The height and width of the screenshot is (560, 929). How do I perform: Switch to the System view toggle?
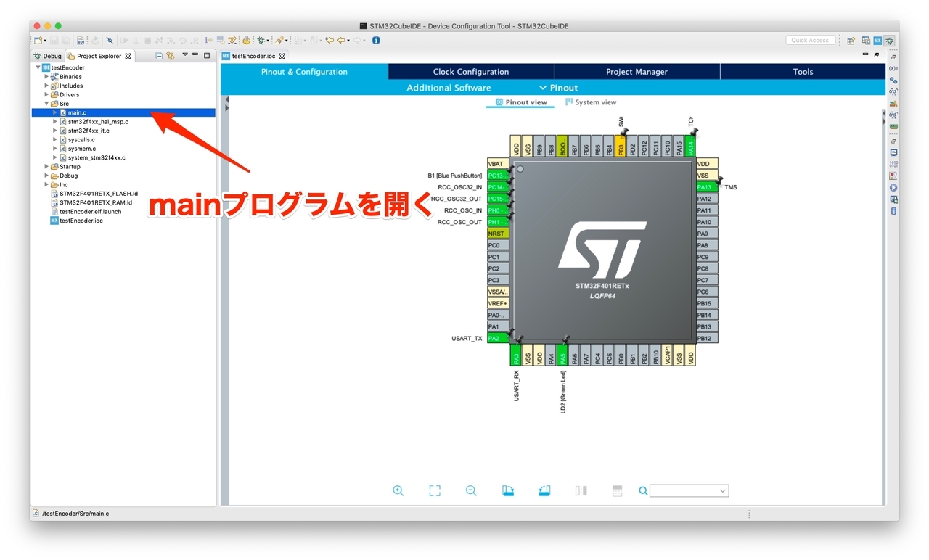[591, 102]
